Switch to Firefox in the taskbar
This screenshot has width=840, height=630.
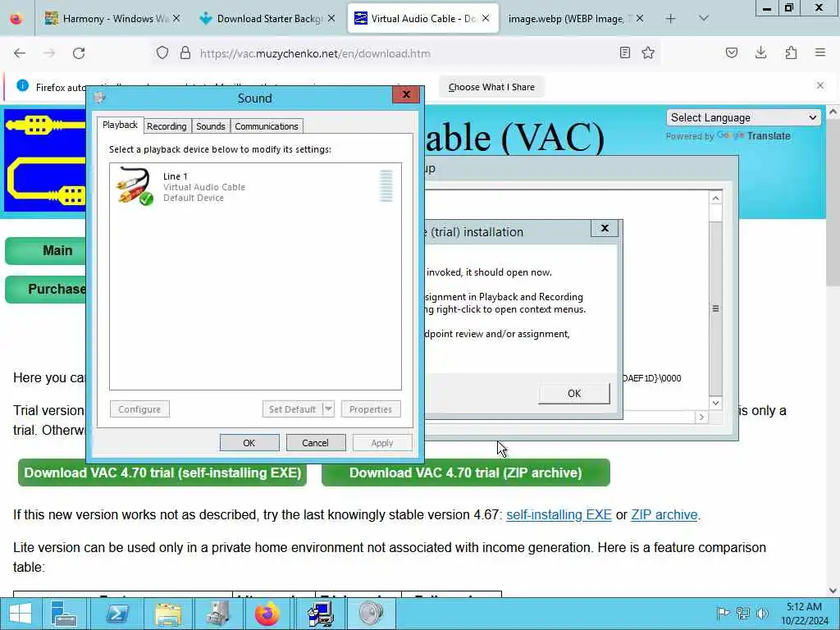click(267, 614)
